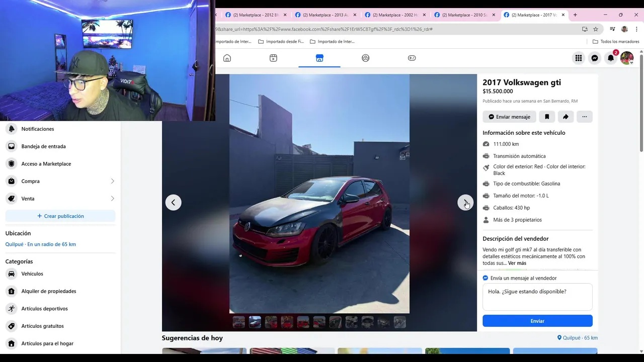Open the media control icon in Chrome toolbar
Viewport: 644px width, 362px height.
pos(612,29)
